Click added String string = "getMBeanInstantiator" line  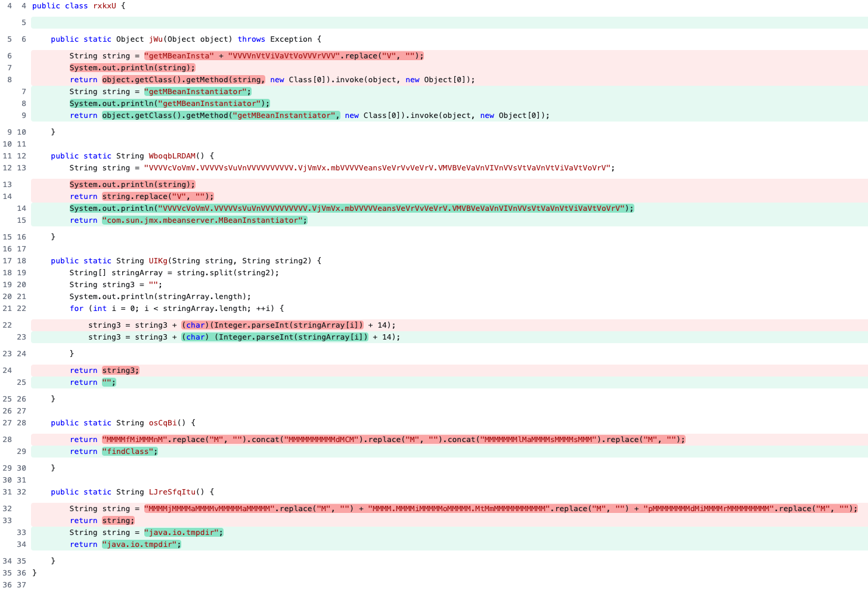pos(160,92)
